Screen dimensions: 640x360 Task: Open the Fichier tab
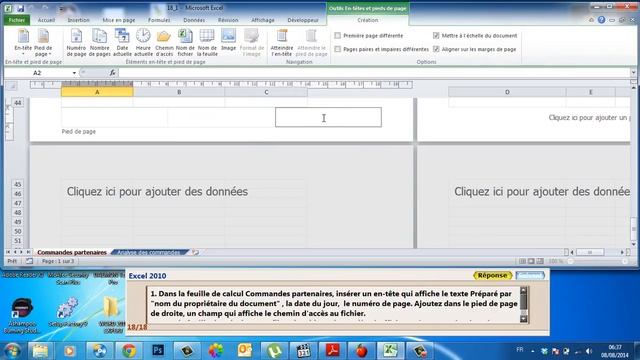17,20
